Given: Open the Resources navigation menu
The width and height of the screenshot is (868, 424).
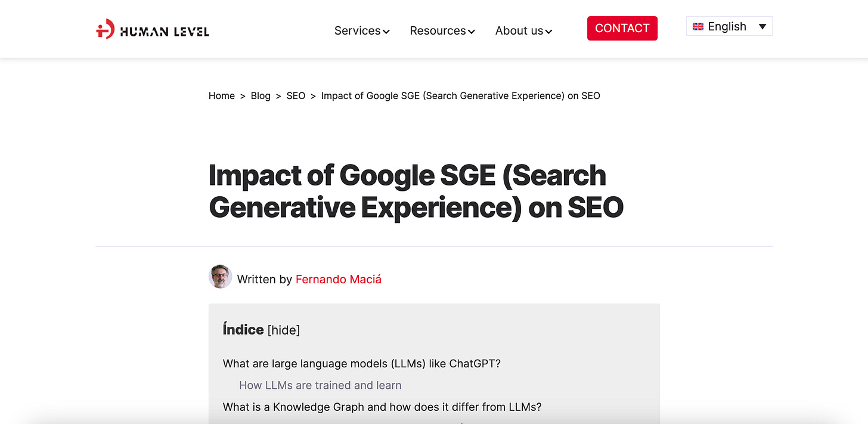Looking at the screenshot, I should coord(438,30).
